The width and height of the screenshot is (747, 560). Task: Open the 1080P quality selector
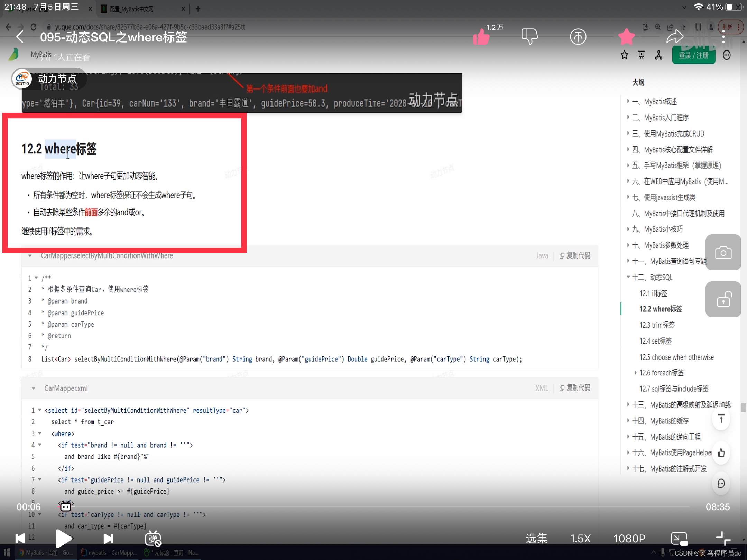click(629, 538)
